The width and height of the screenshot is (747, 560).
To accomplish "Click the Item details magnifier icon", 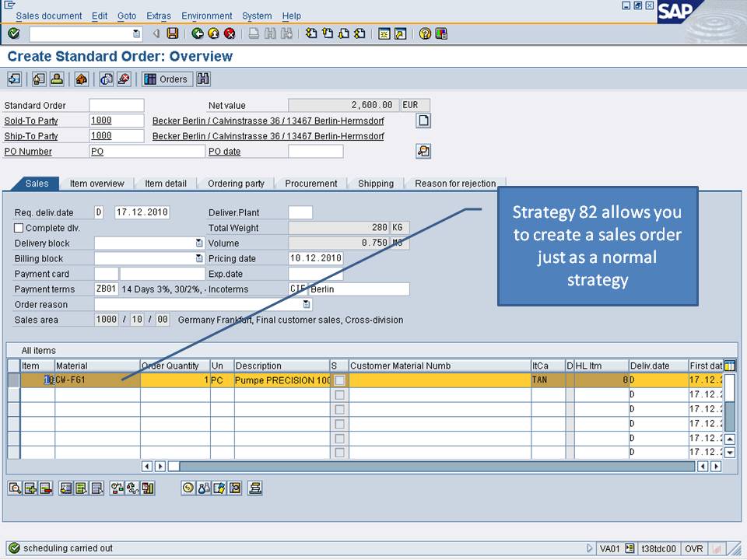I will click(15, 488).
